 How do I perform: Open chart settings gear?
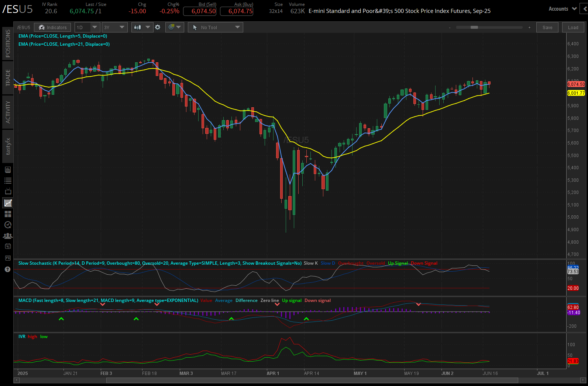[158, 27]
